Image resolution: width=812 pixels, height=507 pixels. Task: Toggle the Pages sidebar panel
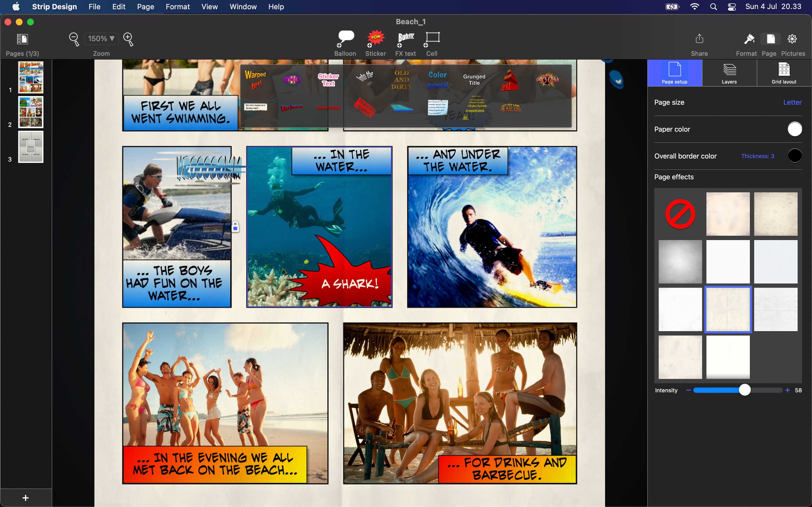tap(23, 39)
